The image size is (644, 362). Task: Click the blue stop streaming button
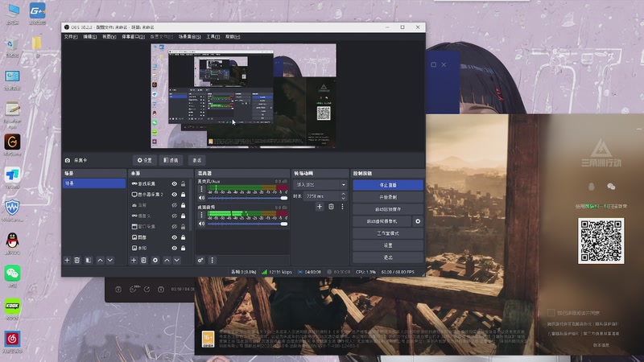click(388, 185)
